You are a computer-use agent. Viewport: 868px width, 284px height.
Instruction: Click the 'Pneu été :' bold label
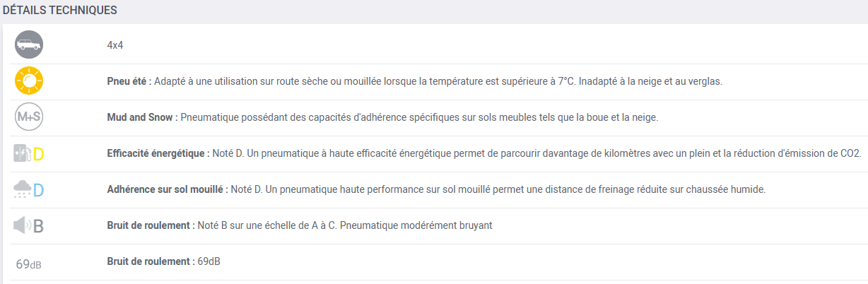pyautogui.click(x=129, y=81)
